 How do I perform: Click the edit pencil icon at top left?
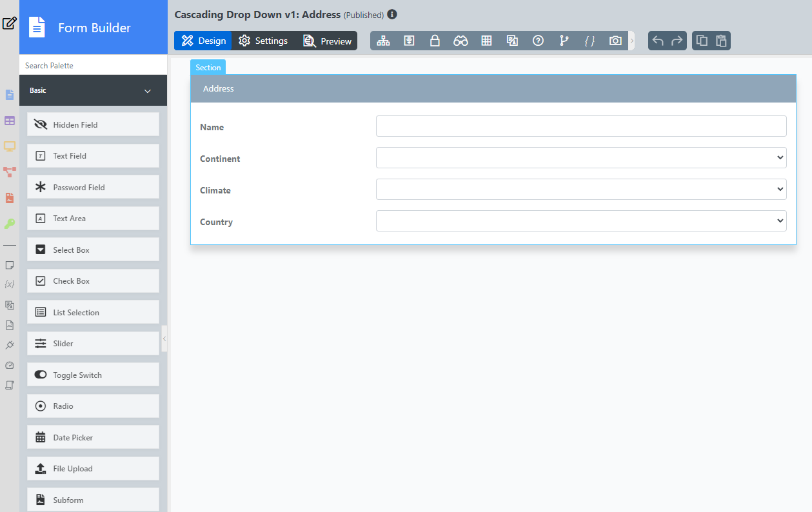coord(9,23)
